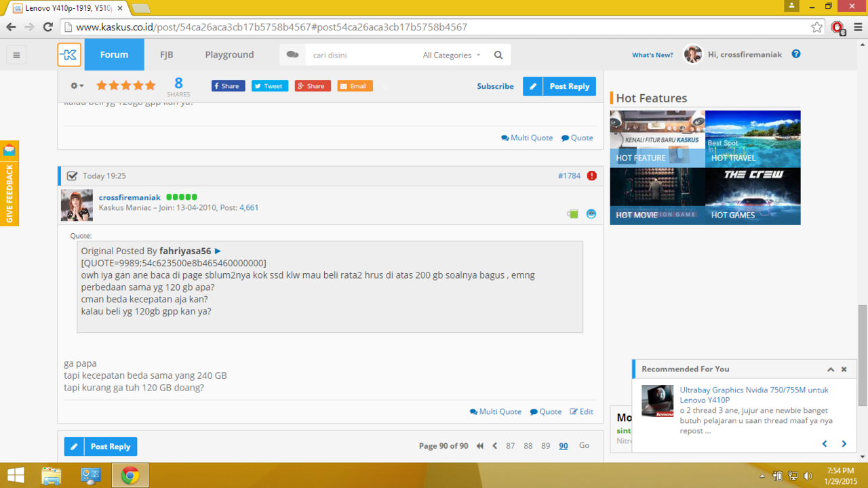Click Quote on post #1784
This screenshot has width=868, height=488.
point(546,411)
